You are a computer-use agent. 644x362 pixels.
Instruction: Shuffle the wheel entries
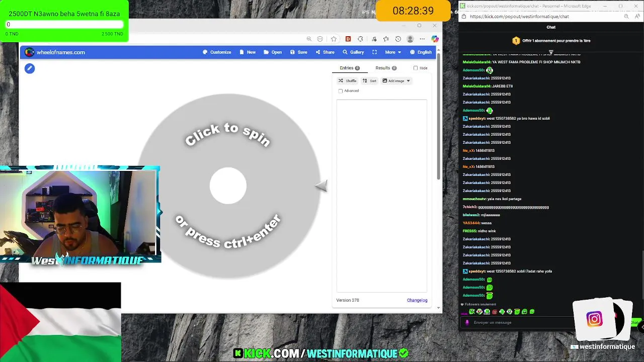tap(347, 80)
